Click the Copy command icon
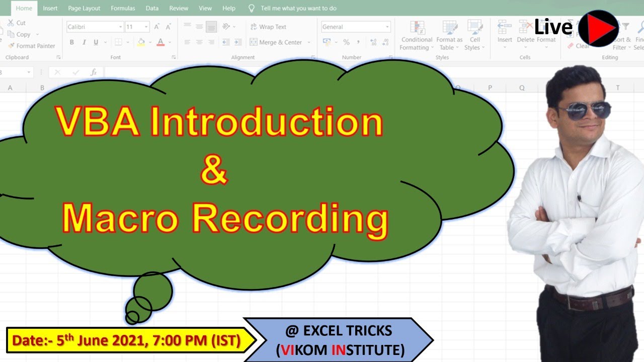 click(x=11, y=35)
